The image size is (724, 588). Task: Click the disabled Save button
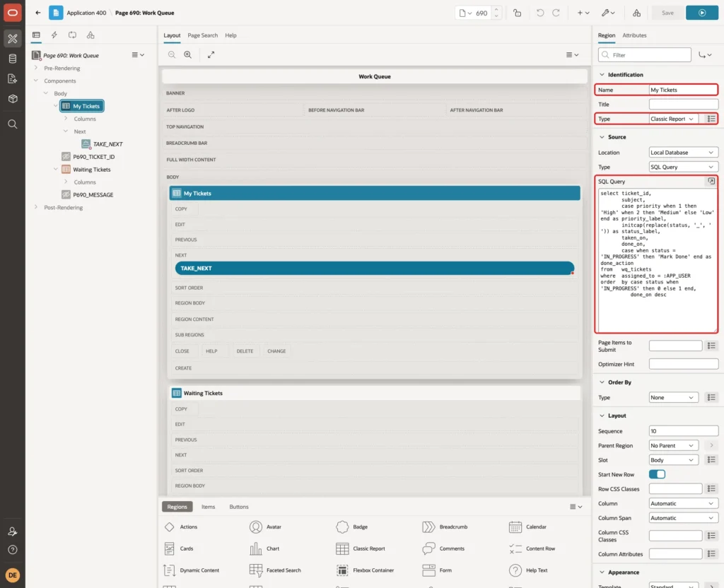[x=667, y=13]
